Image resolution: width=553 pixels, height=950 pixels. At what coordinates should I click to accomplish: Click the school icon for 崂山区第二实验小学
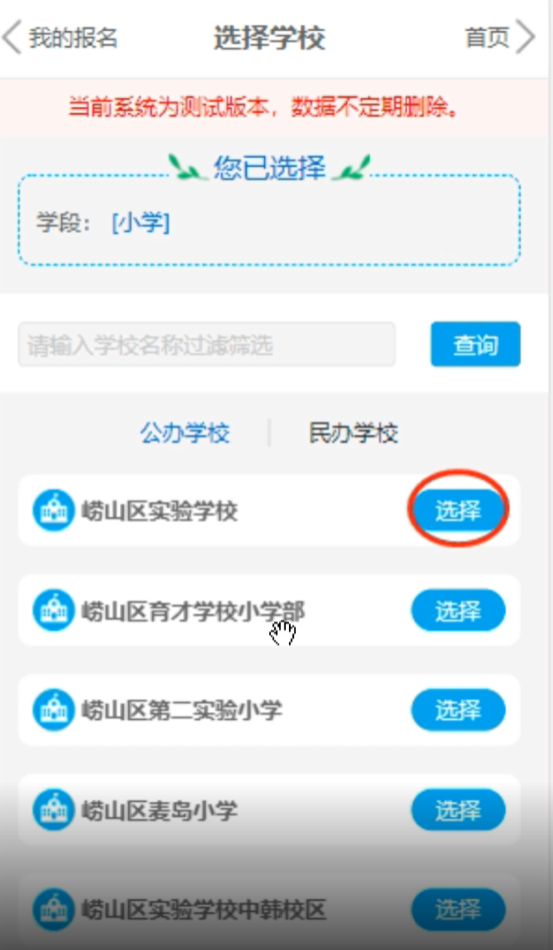click(x=53, y=709)
